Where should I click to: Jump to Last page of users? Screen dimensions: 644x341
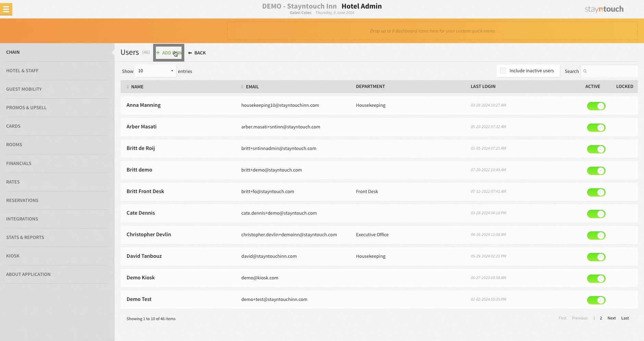tap(625, 318)
